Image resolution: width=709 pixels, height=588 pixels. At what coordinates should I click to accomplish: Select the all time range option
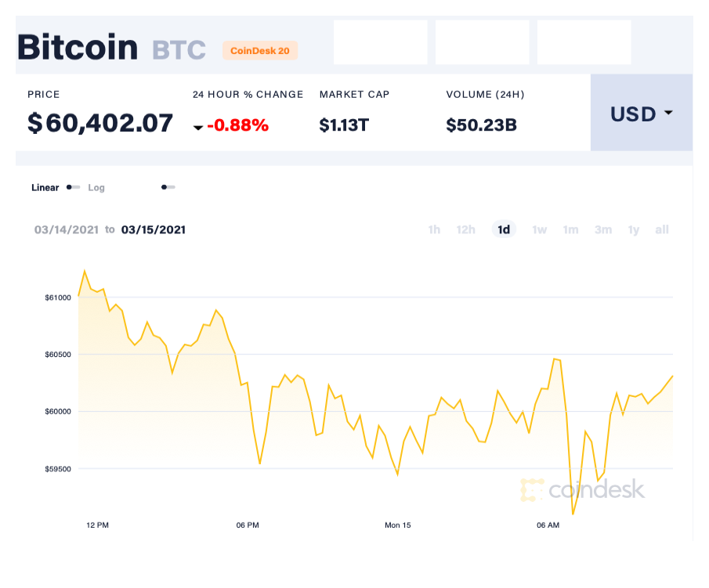(x=662, y=229)
